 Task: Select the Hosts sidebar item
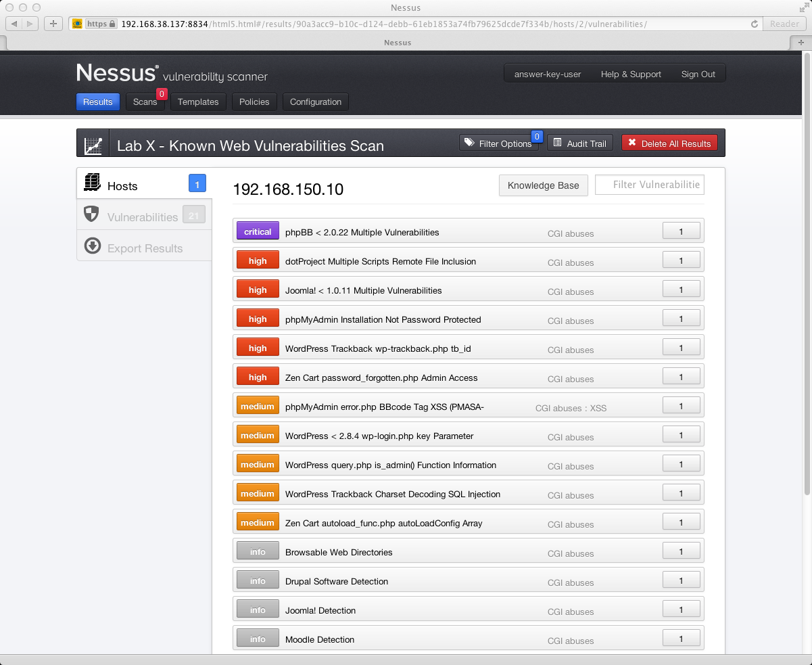(x=144, y=183)
